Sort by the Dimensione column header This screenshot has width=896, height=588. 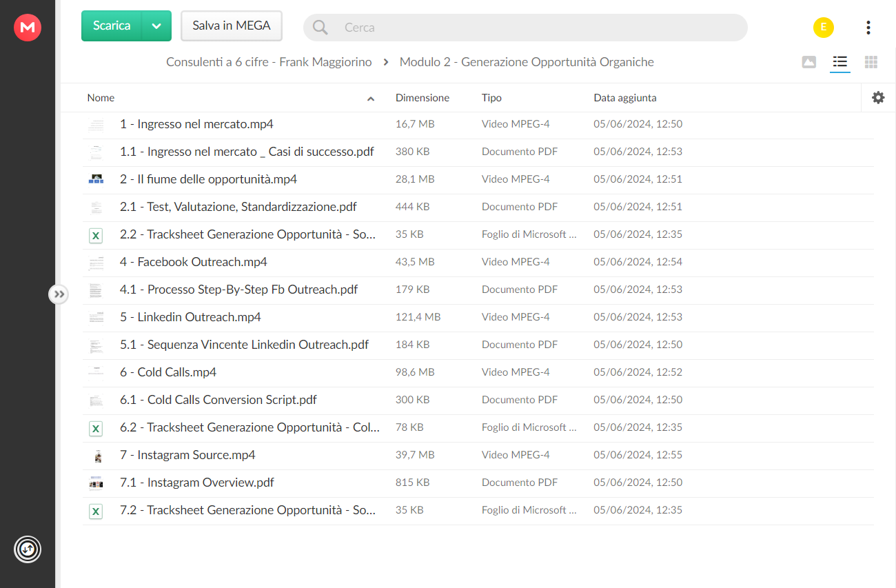tap(422, 98)
